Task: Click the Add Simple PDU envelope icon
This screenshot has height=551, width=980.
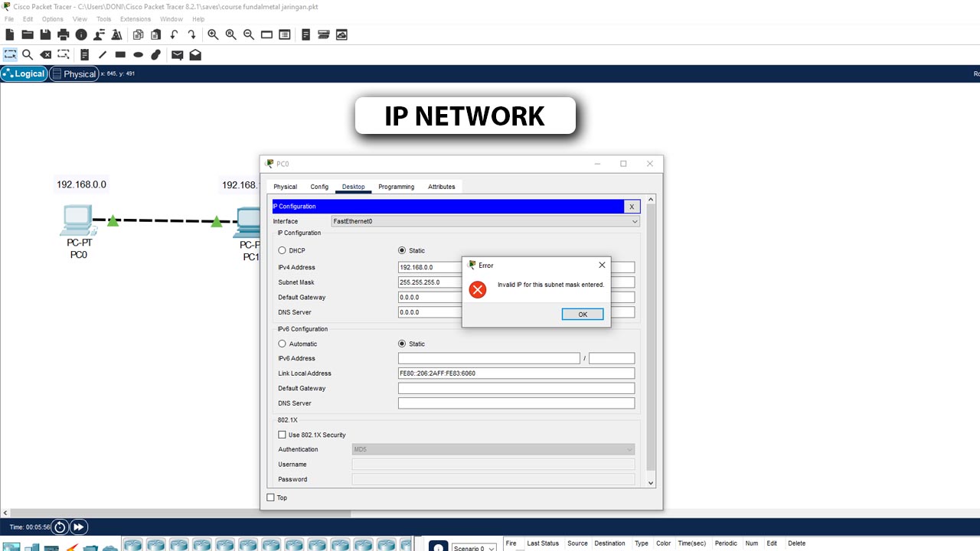Action: (177, 54)
